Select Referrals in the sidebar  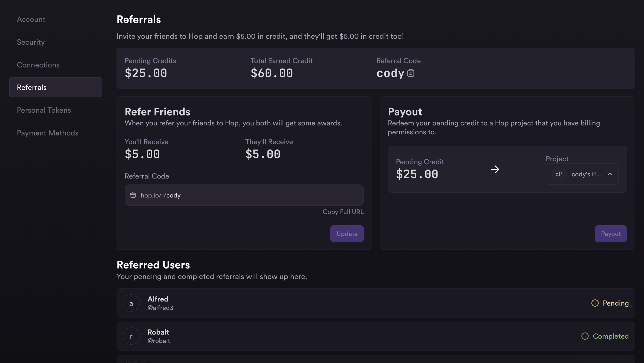[56, 87]
